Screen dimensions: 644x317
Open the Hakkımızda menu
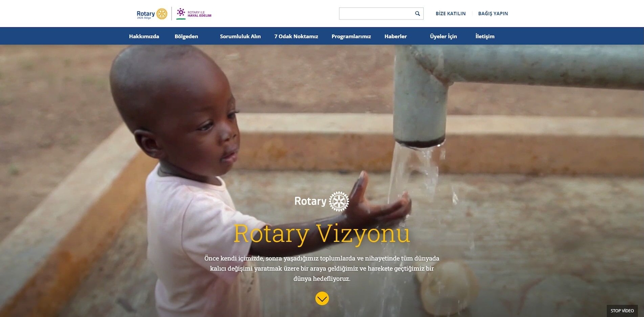click(x=144, y=36)
